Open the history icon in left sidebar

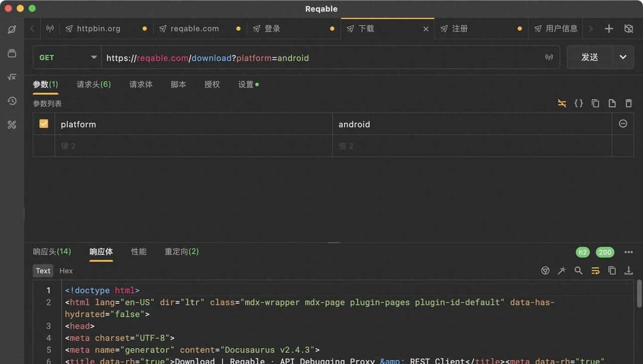click(x=12, y=101)
